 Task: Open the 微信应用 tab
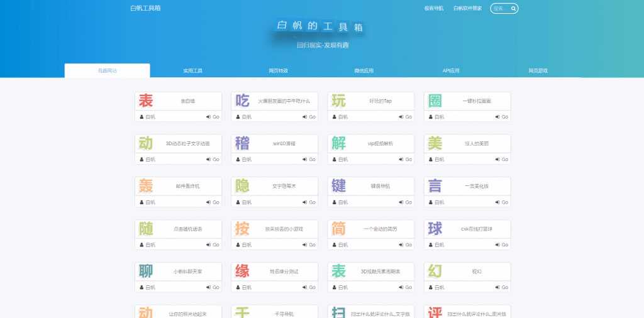click(364, 70)
